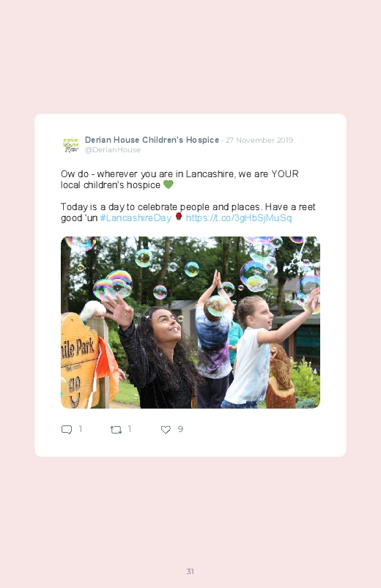This screenshot has height=588, width=381.
Task: Click the 'Today is a day' paragraph
Action: click(188, 212)
